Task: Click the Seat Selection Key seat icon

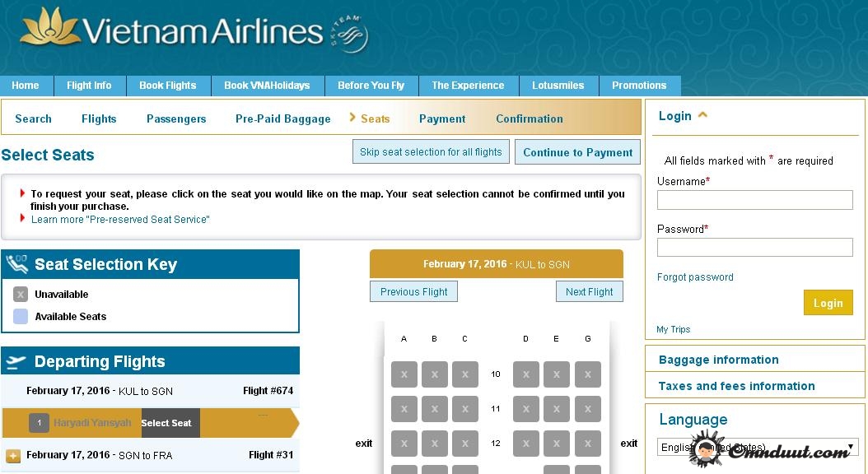Action: [x=16, y=264]
